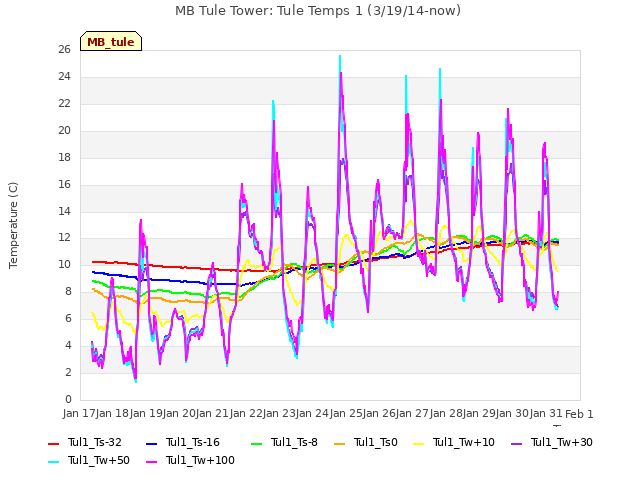
Task: Click the 0 y-axis tick label
Action: coord(68,399)
